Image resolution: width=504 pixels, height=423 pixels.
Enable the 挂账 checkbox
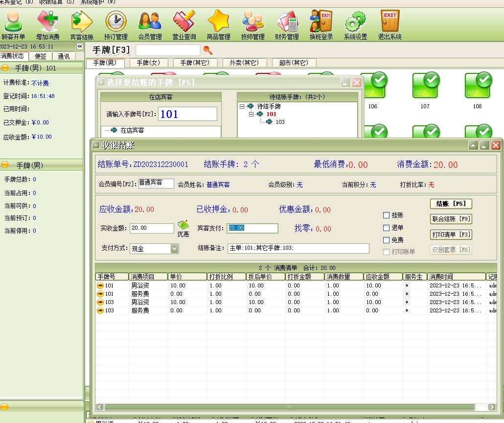tap(387, 215)
